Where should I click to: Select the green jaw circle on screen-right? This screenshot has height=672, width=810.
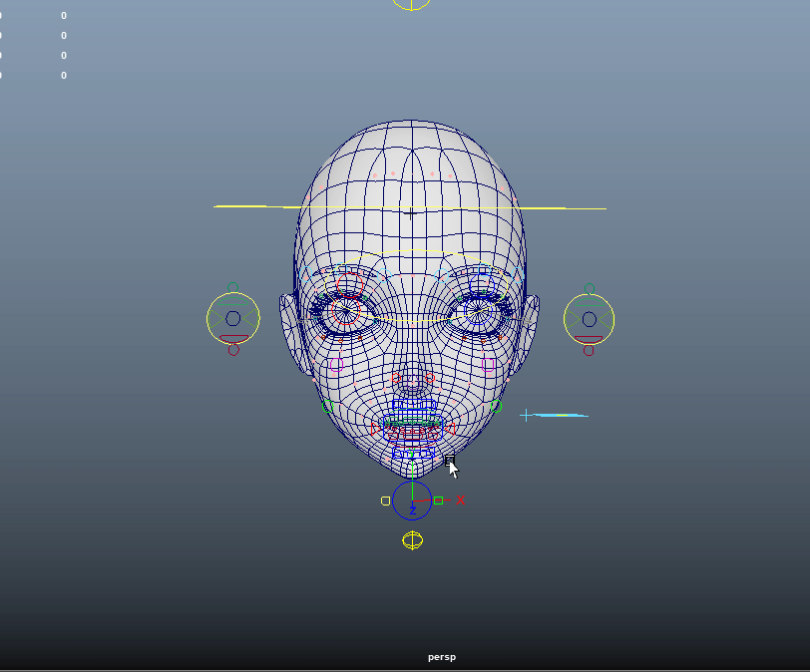click(496, 406)
